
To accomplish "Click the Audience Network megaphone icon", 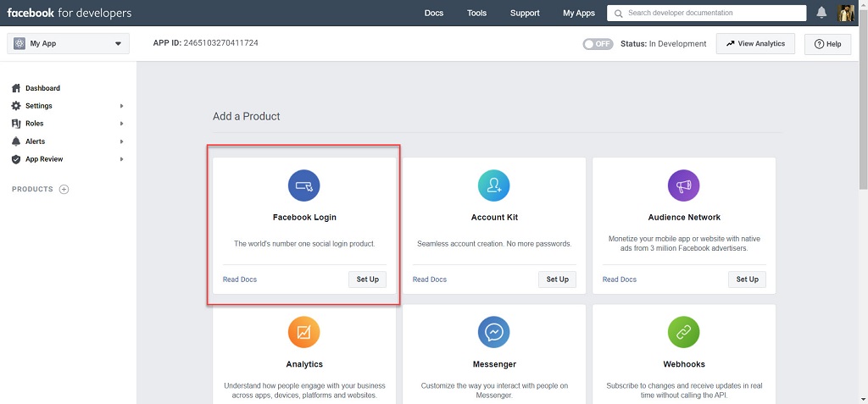I will tap(684, 185).
